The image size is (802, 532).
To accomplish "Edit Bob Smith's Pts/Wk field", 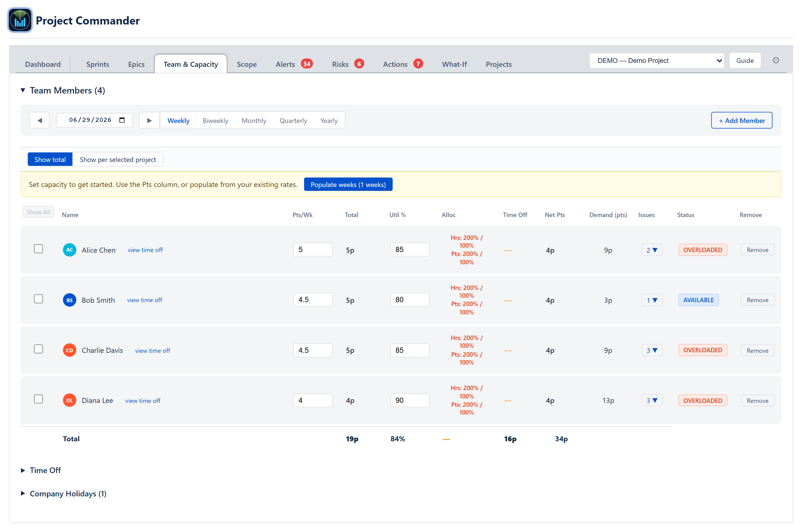I will point(313,300).
